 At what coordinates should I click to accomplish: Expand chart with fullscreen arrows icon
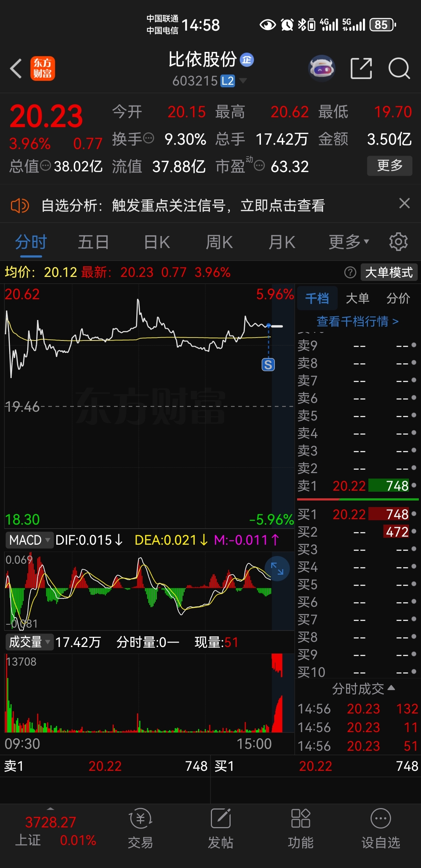pos(277,568)
